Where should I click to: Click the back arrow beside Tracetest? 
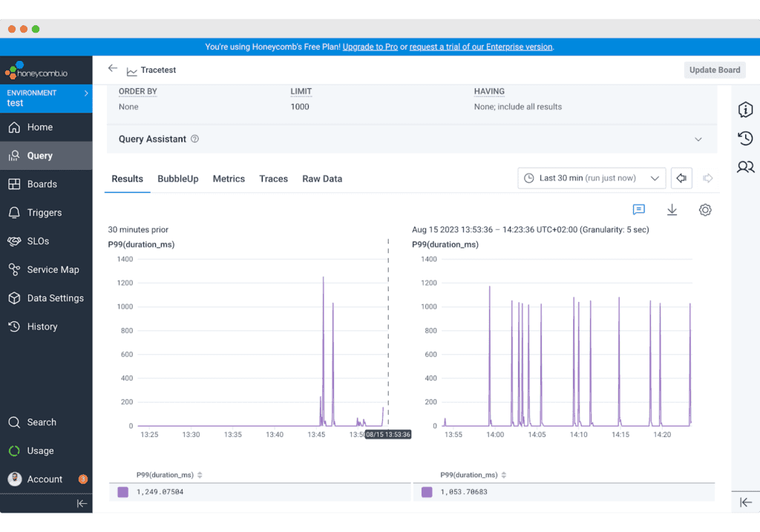coord(113,68)
